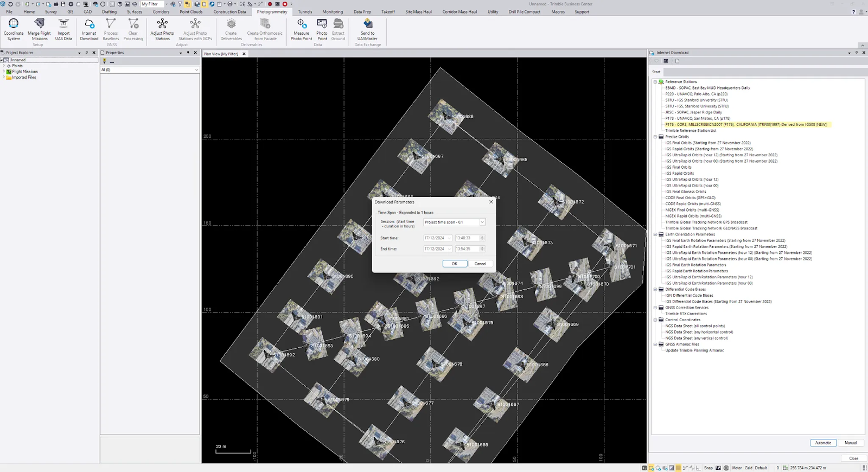The width and height of the screenshot is (868, 472).
Task: Open Project Explorer panel options arrow
Action: (79, 53)
